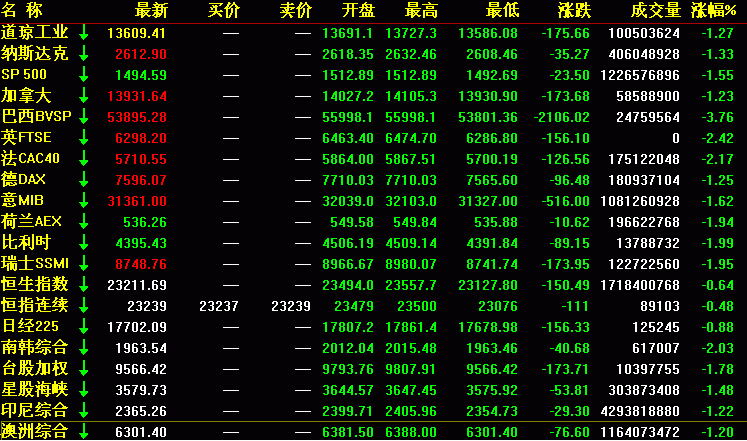747x441 pixels.
Task: Click the latest price 1494.59
Action: (x=141, y=75)
